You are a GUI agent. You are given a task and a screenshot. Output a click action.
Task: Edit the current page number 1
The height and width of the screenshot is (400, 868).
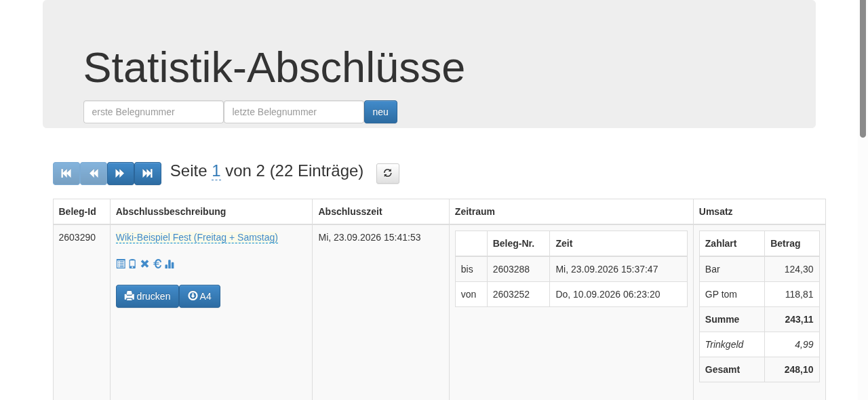click(216, 171)
